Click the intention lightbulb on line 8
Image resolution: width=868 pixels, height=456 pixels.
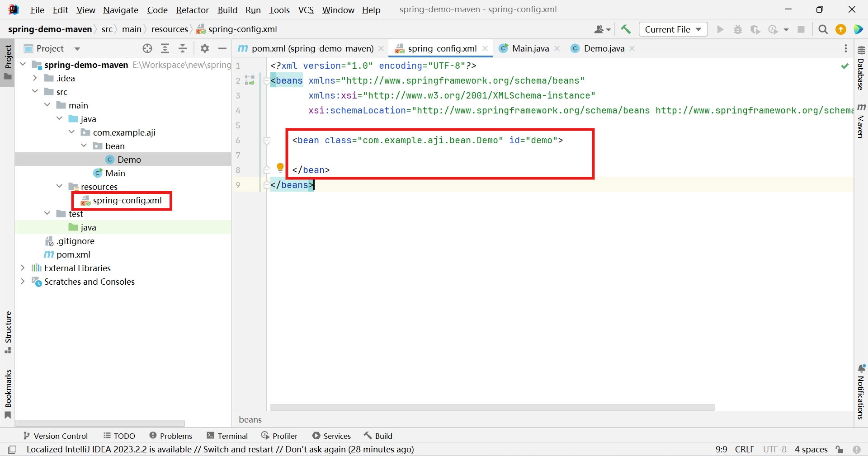tap(280, 168)
